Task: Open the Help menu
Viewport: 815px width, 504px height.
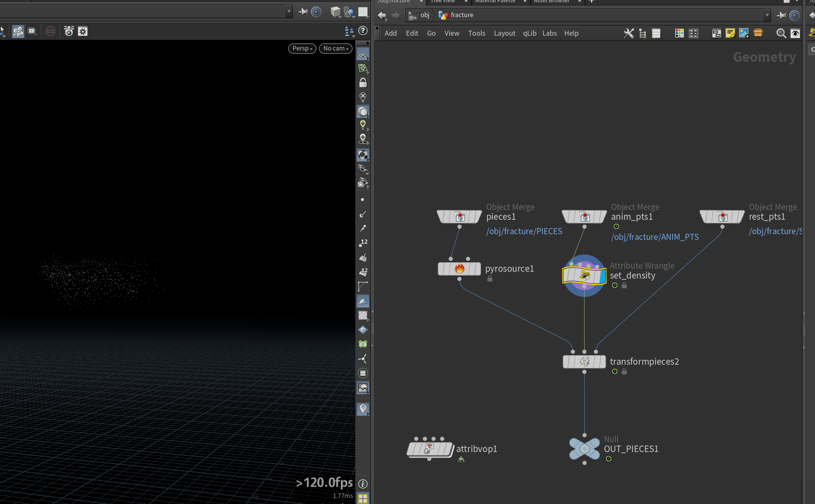Action: click(x=571, y=33)
